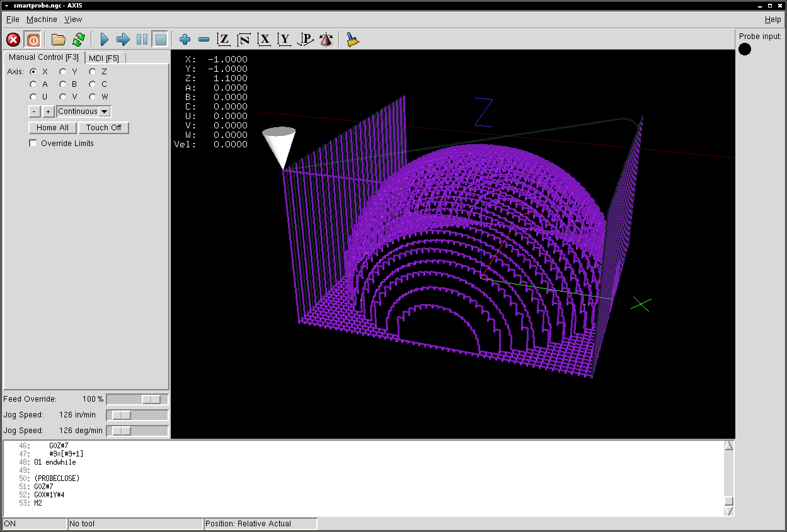Image resolution: width=787 pixels, height=532 pixels.
Task: Select axis A radio button
Action: click(33, 84)
